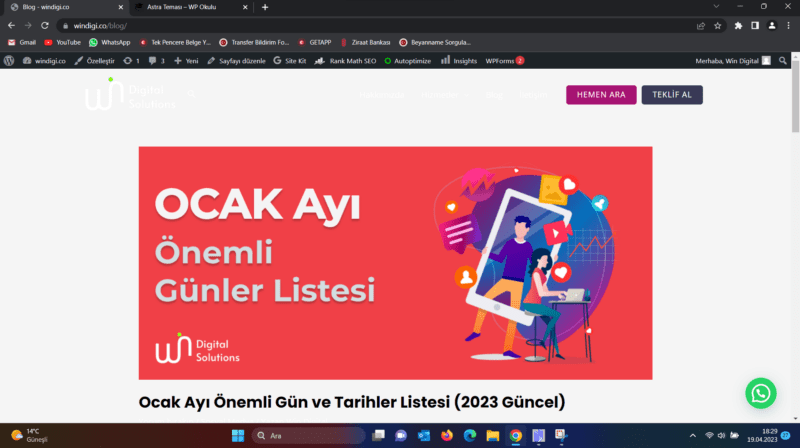Screen dimensions: 800x448
Task: Open the WordPress logo menu
Action: click(9, 61)
